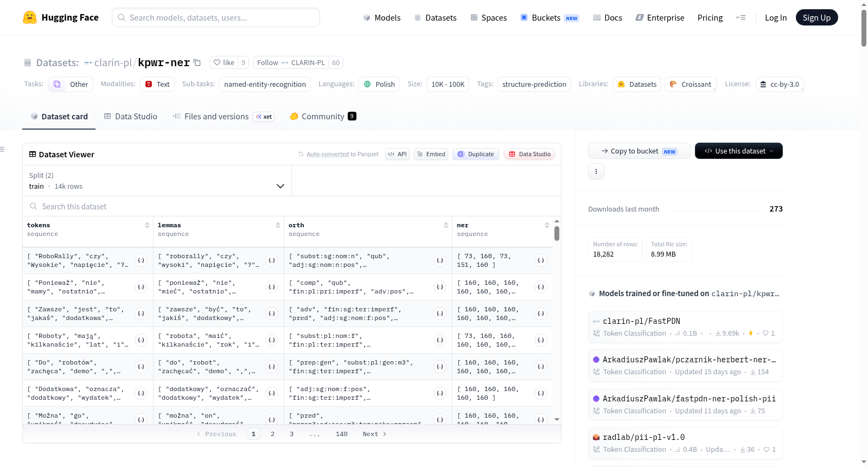868x467 pixels.
Task: Go to page 140 of the dataset
Action: (341, 434)
